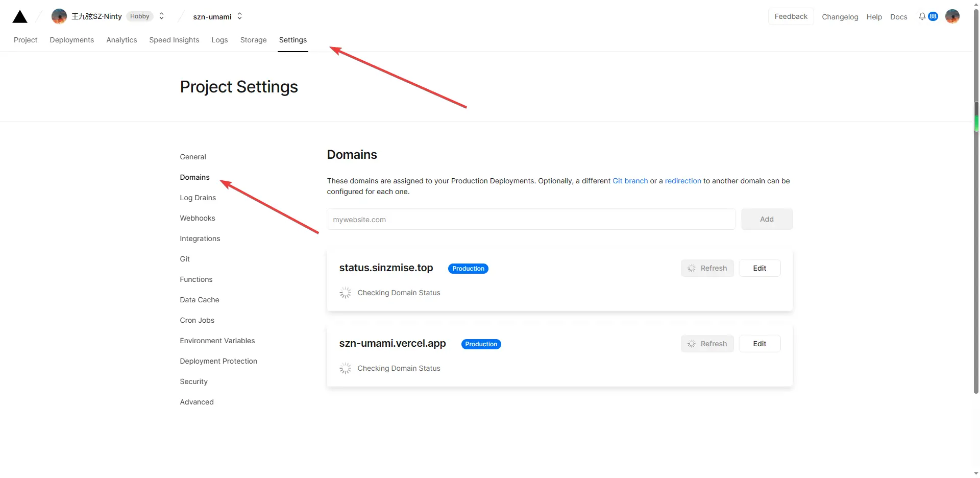Screen dimensions: 980x478
Task: Open the team avatar for 王九弦SZ-Ninty
Action: coord(59,16)
